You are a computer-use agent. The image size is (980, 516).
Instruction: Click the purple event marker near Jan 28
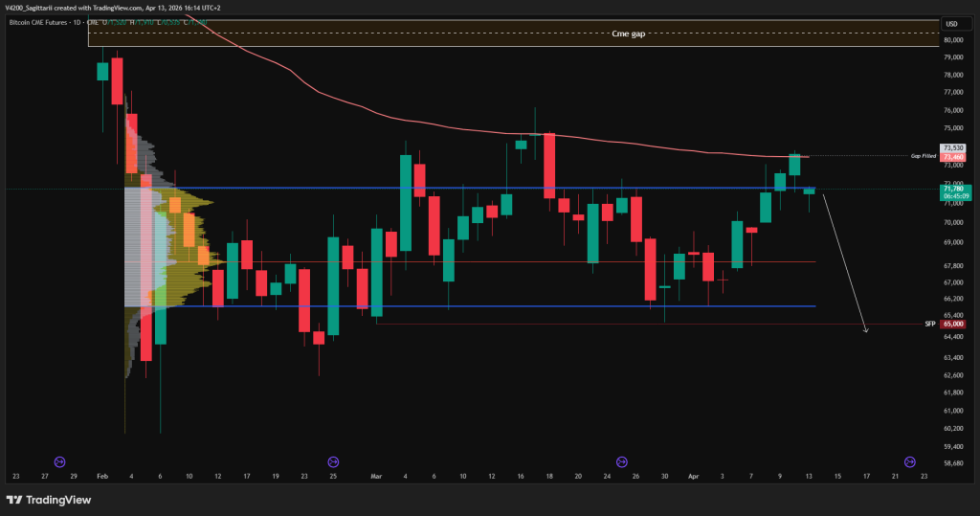(59, 460)
